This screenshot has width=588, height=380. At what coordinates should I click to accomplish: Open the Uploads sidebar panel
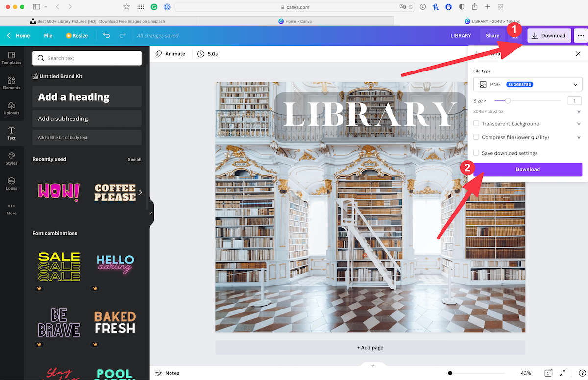tap(11, 108)
